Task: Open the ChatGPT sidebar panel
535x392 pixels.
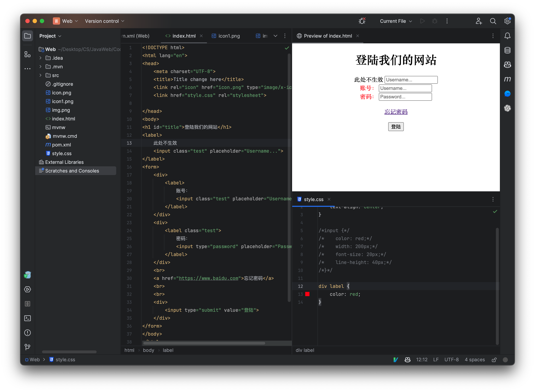Action: (x=507, y=108)
